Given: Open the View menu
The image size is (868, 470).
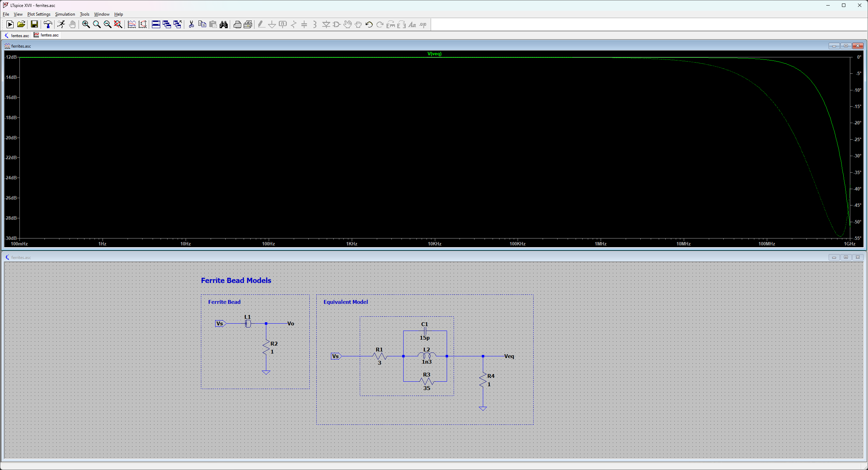Looking at the screenshot, I should coord(18,14).
